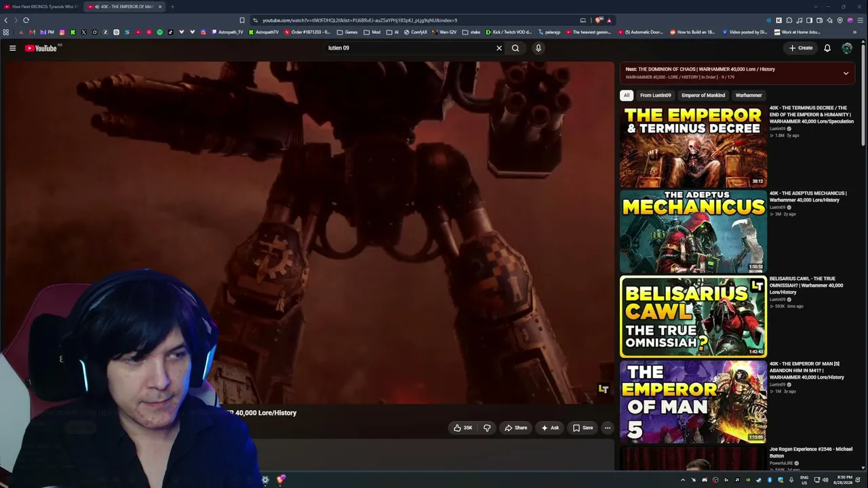Switch to the Hive Fleet KRONOS tab

(41, 7)
